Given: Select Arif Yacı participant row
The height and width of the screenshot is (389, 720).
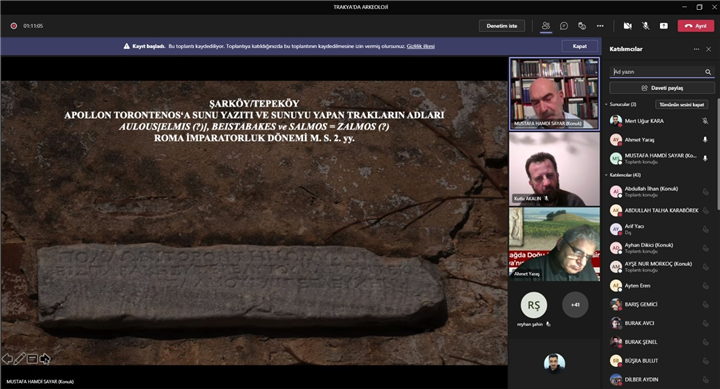Looking at the screenshot, I should point(660,229).
